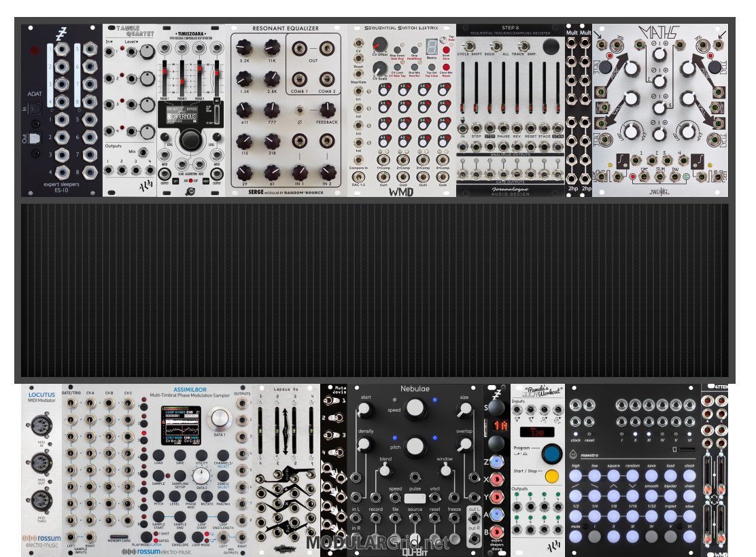Click the large center encoder on Timiszoara

(190, 140)
